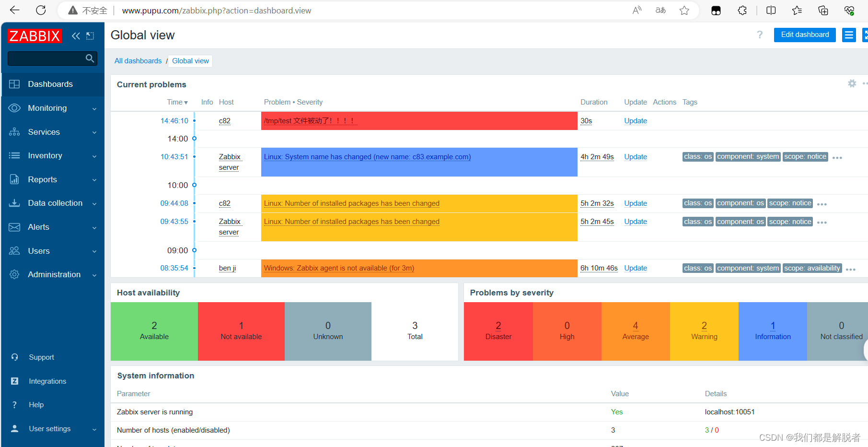Expand the Data collection menu chevron
This screenshot has width=868, height=447.
click(94, 204)
